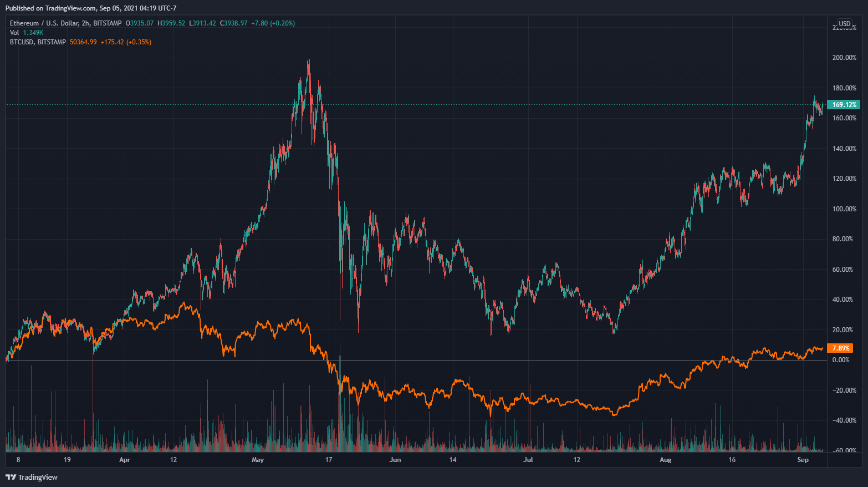Click the -40.00% price axis label
The height and width of the screenshot is (487, 868).
point(844,420)
